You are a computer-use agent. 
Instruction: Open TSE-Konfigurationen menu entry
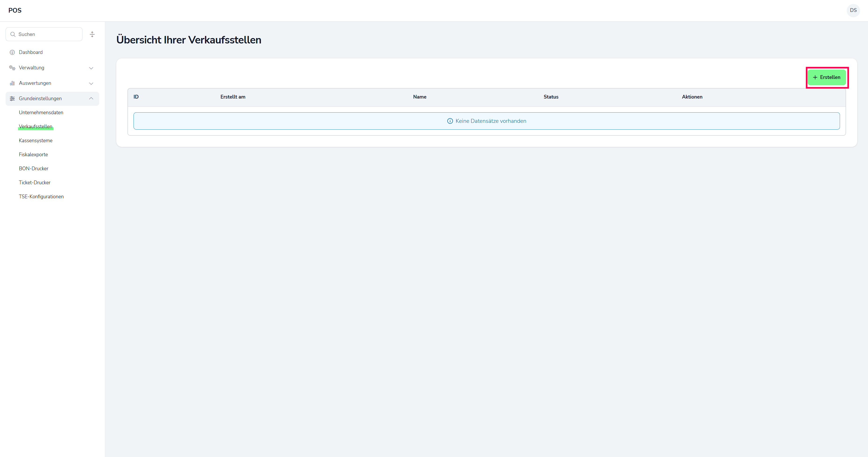click(41, 196)
